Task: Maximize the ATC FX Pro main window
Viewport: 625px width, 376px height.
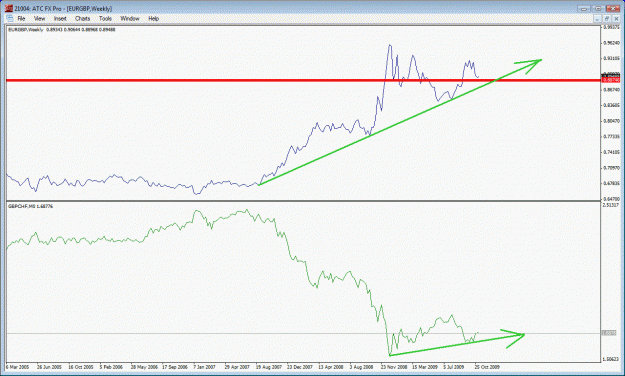Action: tap(598, 8)
